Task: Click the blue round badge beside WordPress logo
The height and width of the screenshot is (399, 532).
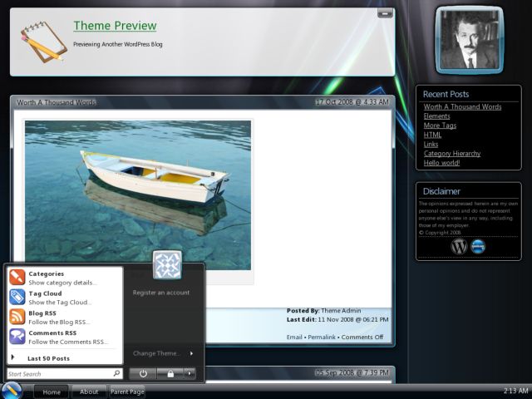Action: point(478,247)
